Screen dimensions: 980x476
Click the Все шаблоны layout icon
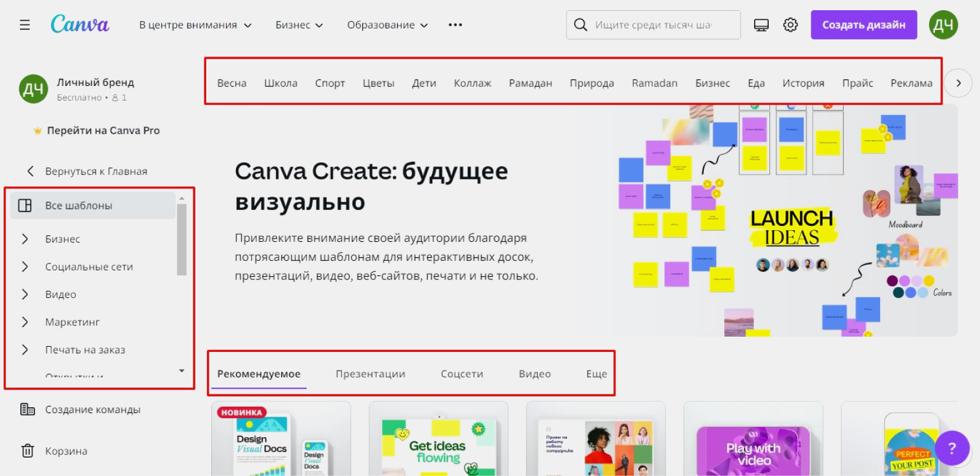pos(25,206)
